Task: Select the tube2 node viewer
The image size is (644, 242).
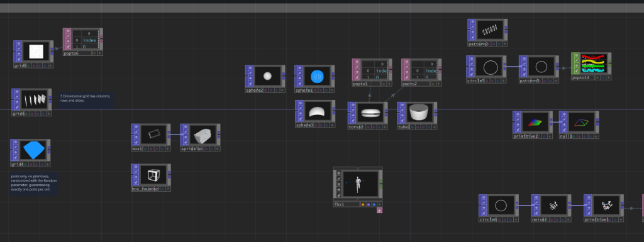Action: [419, 113]
